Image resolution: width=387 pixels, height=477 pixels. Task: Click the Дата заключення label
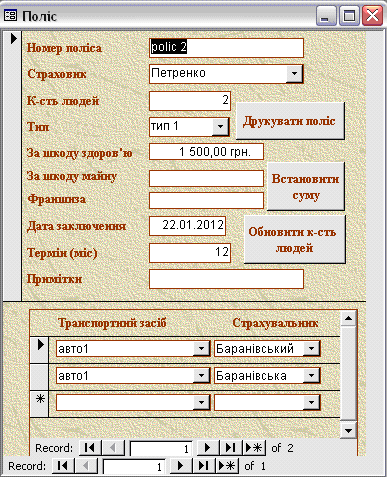click(x=76, y=226)
